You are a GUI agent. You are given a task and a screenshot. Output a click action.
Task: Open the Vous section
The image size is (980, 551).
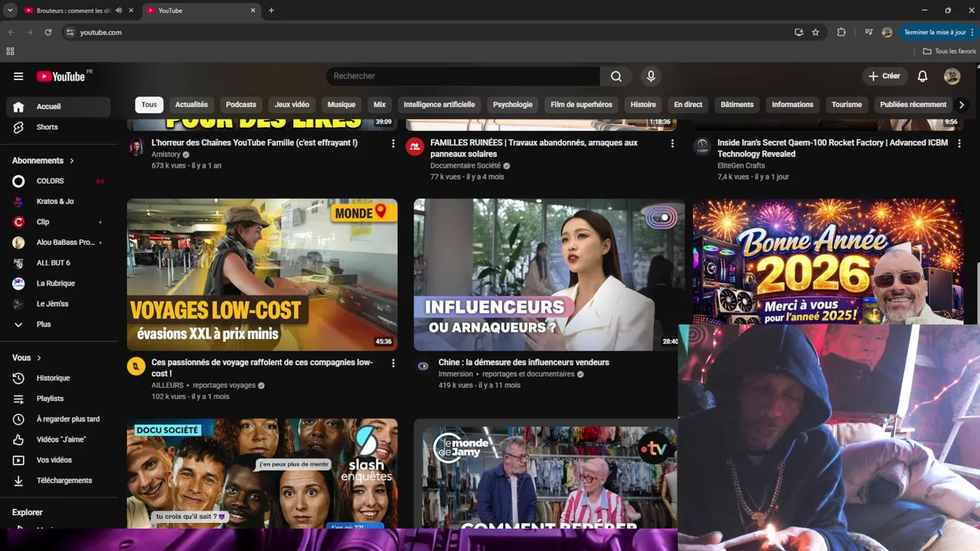pyautogui.click(x=27, y=357)
